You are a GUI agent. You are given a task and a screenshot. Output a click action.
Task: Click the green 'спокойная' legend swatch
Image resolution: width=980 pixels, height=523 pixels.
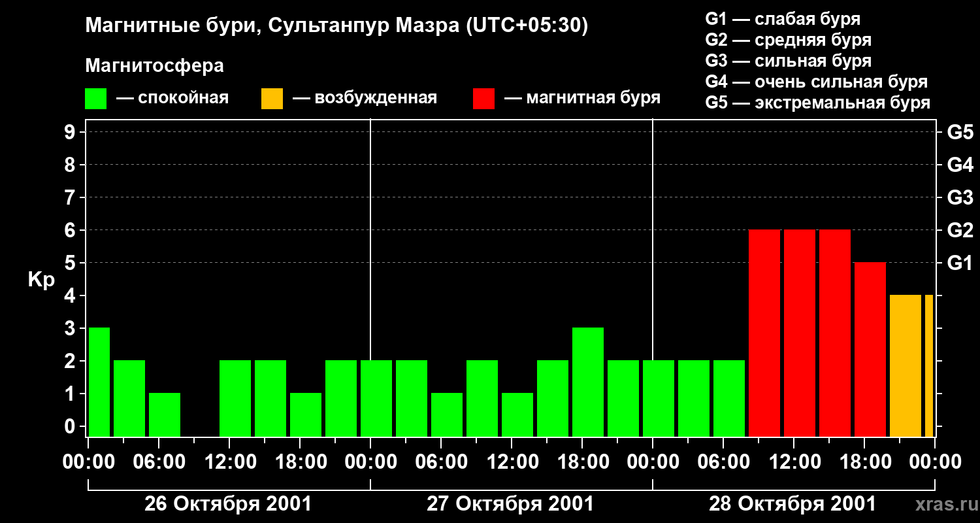(95, 99)
